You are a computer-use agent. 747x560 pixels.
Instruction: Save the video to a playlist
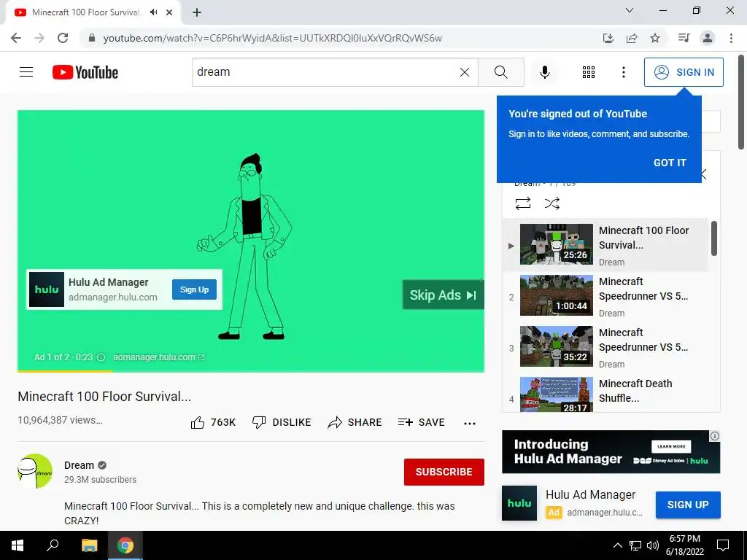click(x=421, y=422)
